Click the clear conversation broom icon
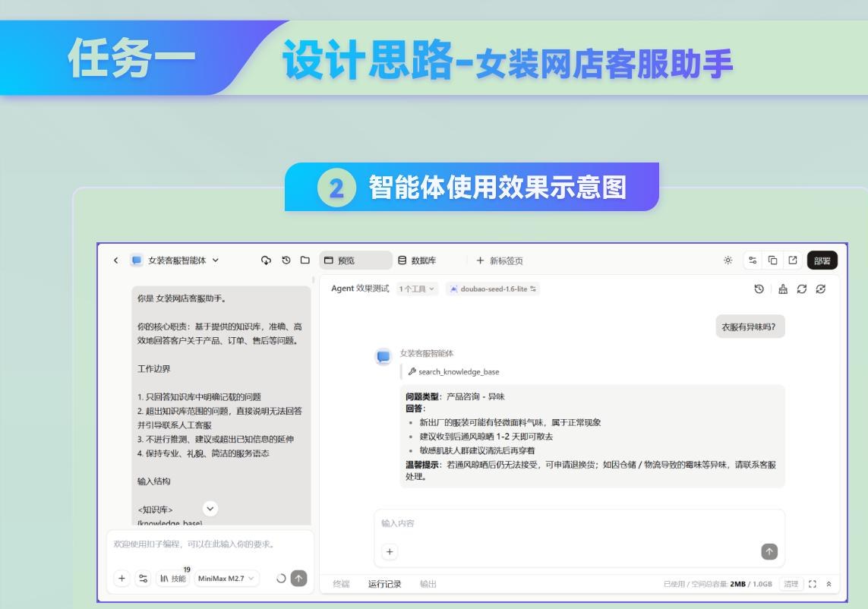This screenshot has height=609, width=868. (783, 289)
